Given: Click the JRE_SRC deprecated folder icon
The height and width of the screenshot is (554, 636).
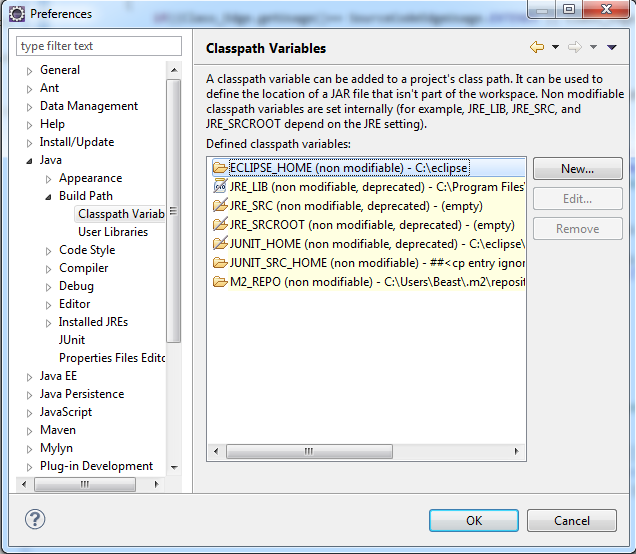Looking at the screenshot, I should coord(220,205).
